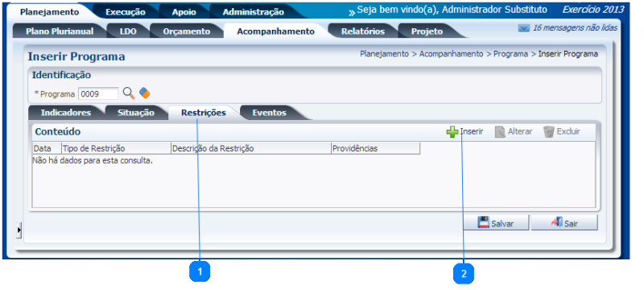Open the Situação tab
Image resolution: width=644 pixels, height=290 pixels.
click(x=136, y=113)
